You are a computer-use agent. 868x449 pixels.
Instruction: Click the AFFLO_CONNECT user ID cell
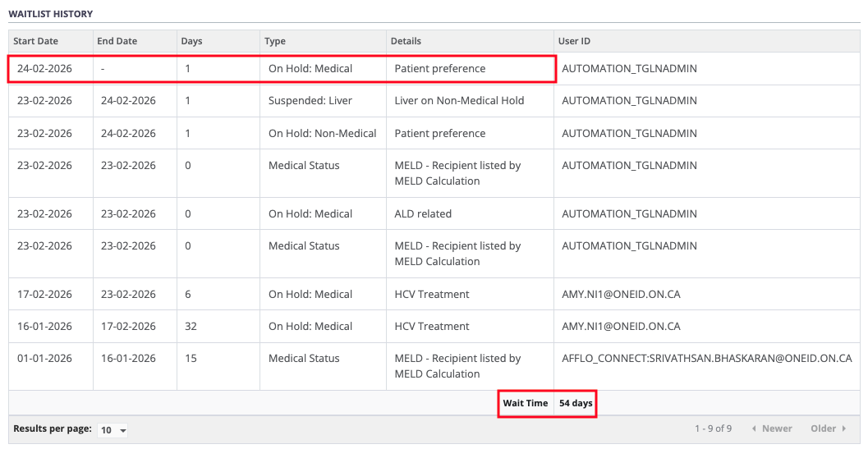pyautogui.click(x=706, y=358)
